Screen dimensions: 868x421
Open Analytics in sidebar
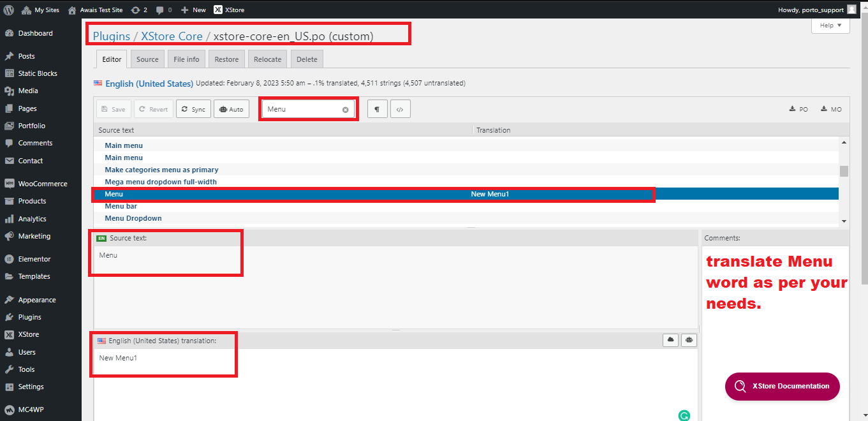coord(32,219)
